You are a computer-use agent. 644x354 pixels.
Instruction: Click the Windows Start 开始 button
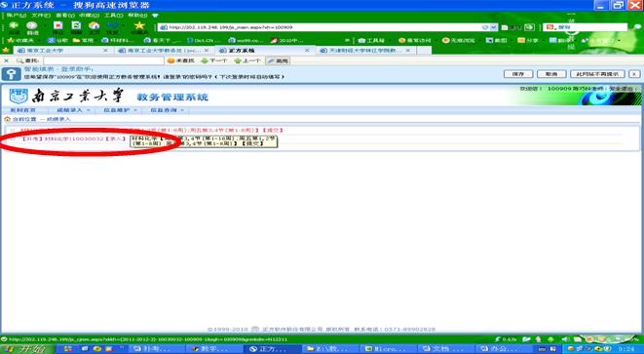pos(26,349)
